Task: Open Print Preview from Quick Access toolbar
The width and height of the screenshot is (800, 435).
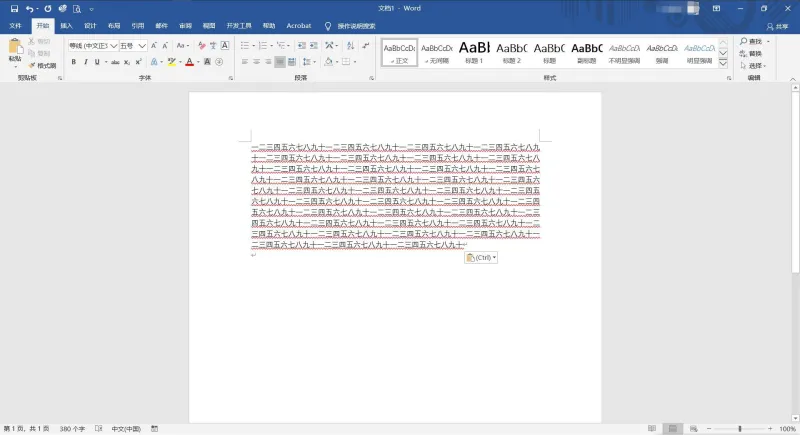Action: pyautogui.click(x=77, y=9)
